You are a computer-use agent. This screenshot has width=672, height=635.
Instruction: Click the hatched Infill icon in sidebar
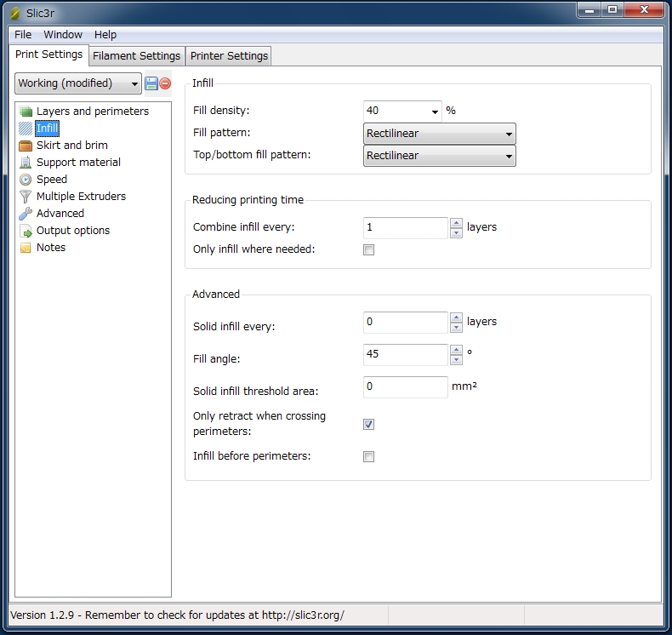(x=26, y=129)
